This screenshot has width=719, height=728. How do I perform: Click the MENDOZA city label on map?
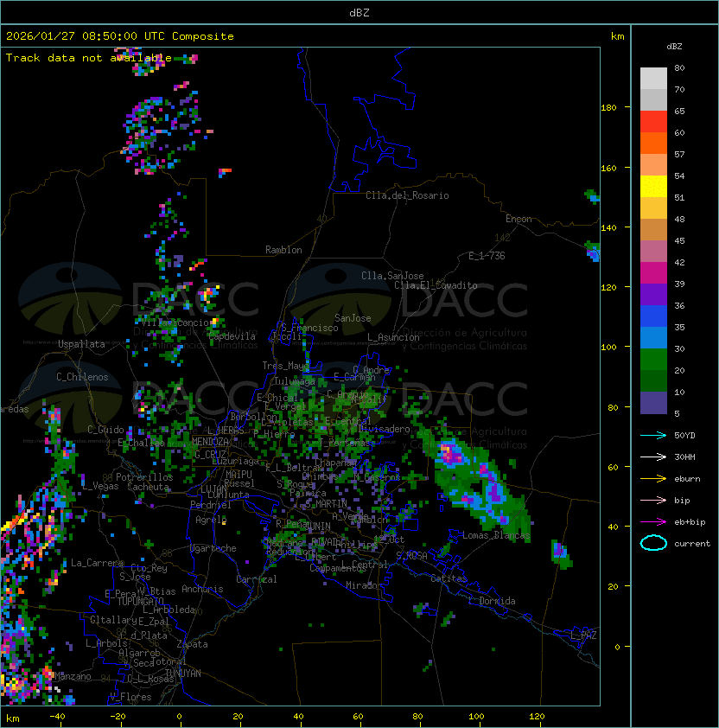click(x=212, y=442)
